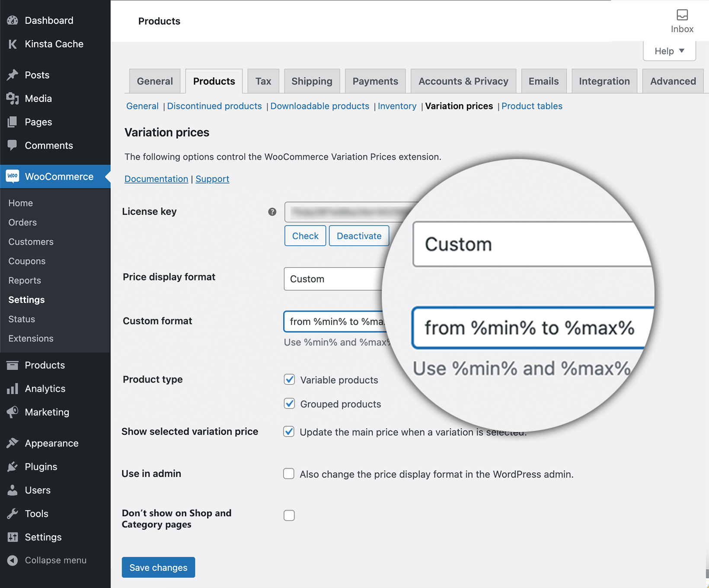Open the Integration tab

[x=604, y=81]
